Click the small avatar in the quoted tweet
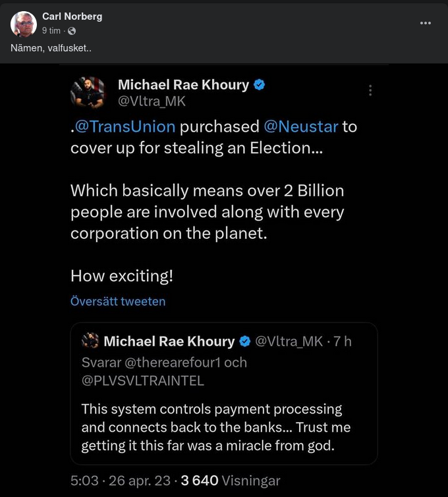The width and height of the screenshot is (448, 497). coord(90,341)
